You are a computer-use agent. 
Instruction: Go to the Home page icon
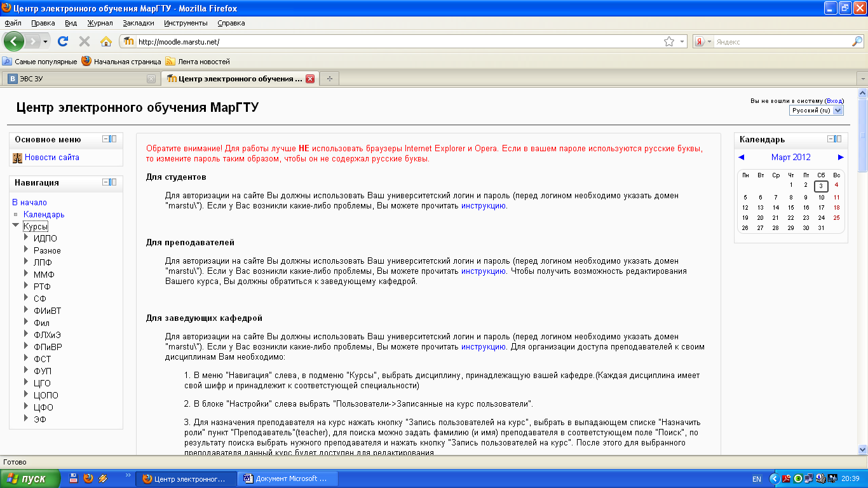click(x=106, y=41)
